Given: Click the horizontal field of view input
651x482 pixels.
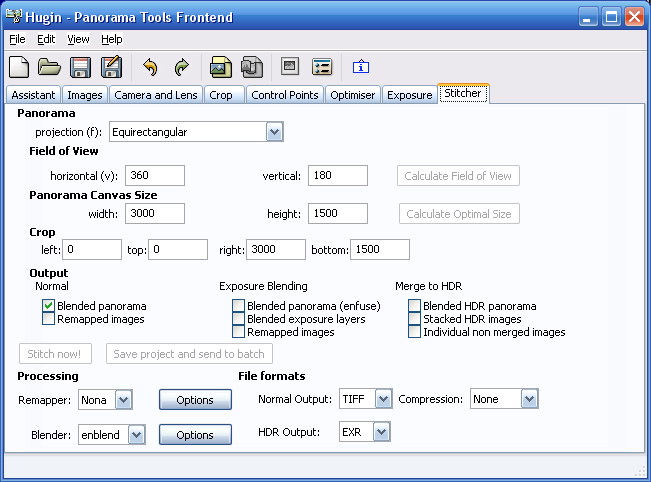Looking at the screenshot, I should (155, 176).
